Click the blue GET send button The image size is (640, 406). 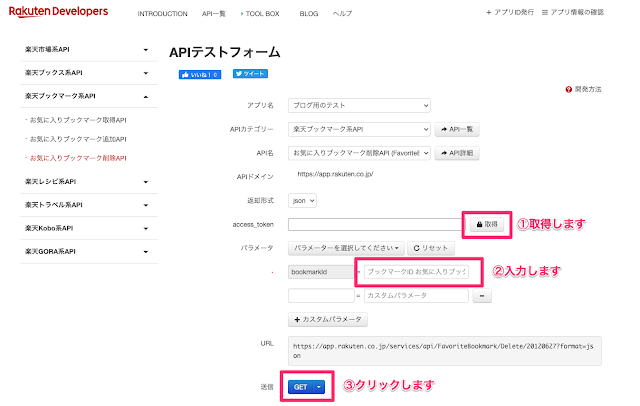(x=300, y=387)
